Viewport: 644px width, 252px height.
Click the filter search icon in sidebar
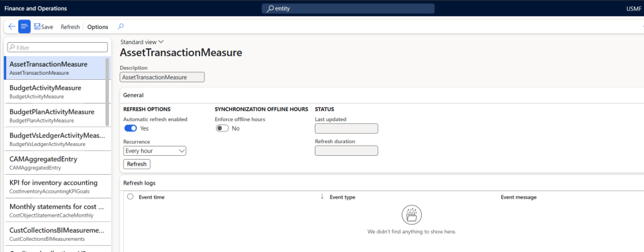pos(12,48)
